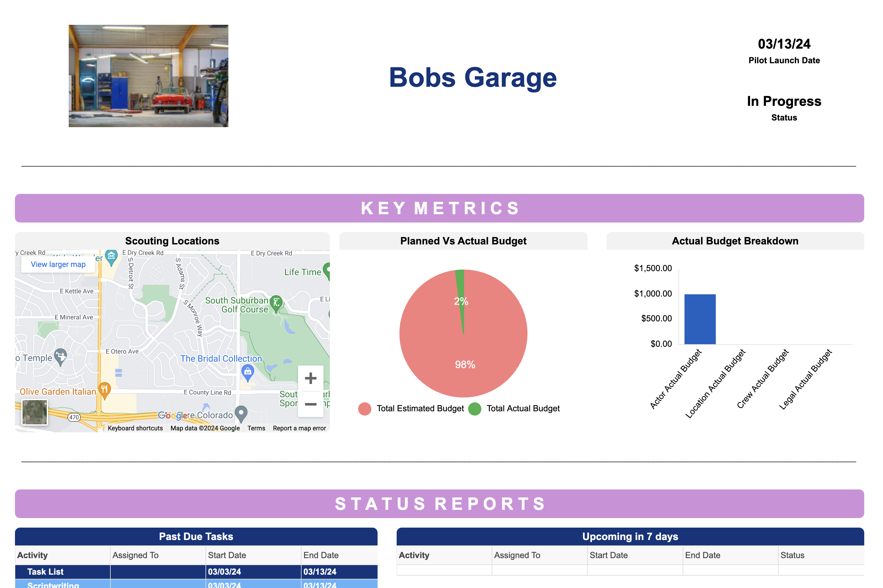Open the View larger map link
The height and width of the screenshot is (588, 883).
58,264
